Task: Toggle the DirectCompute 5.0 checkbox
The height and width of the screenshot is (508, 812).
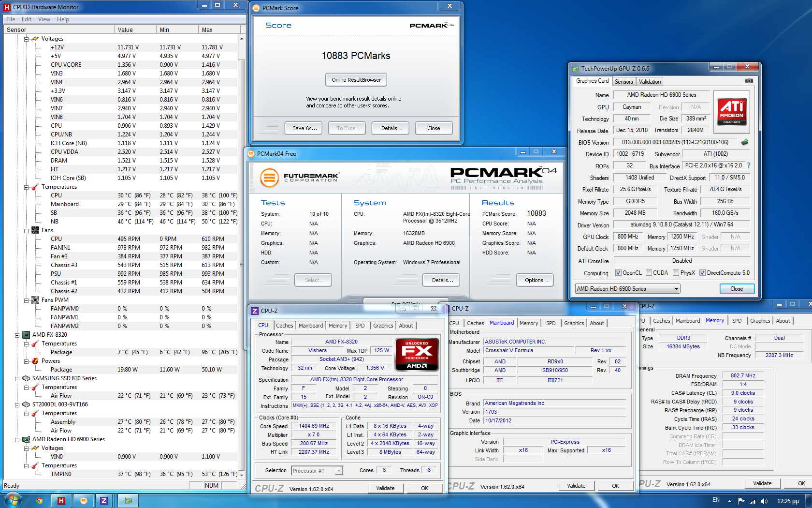Action: click(702, 273)
